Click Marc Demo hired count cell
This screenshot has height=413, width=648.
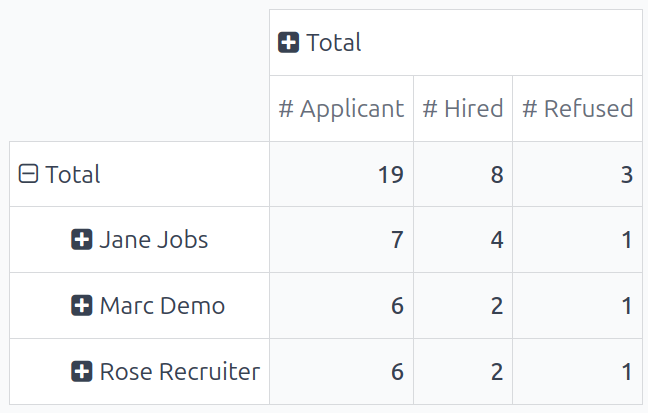pos(462,306)
